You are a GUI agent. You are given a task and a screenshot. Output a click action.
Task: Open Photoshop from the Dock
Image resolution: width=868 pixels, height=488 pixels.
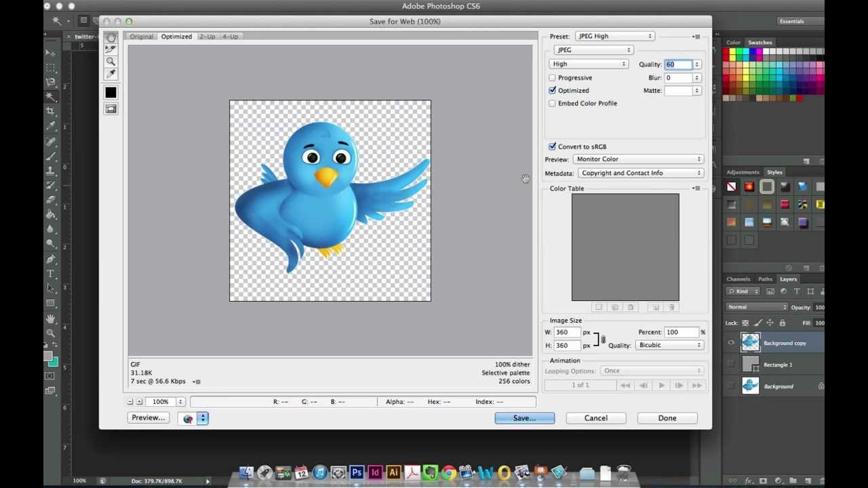click(356, 472)
